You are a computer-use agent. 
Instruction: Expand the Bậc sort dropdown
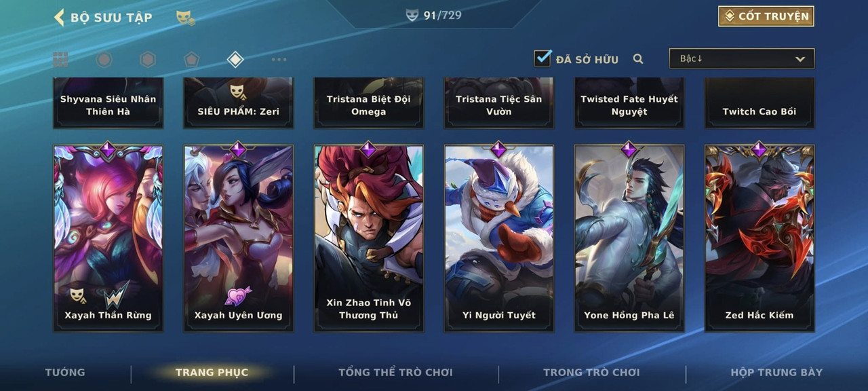[x=742, y=58]
